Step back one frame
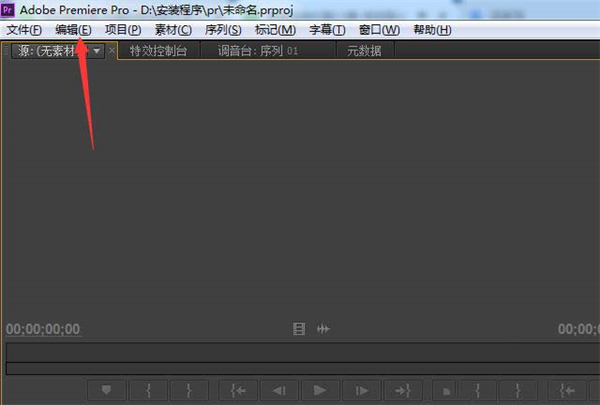This screenshot has height=405, width=600. (281, 391)
